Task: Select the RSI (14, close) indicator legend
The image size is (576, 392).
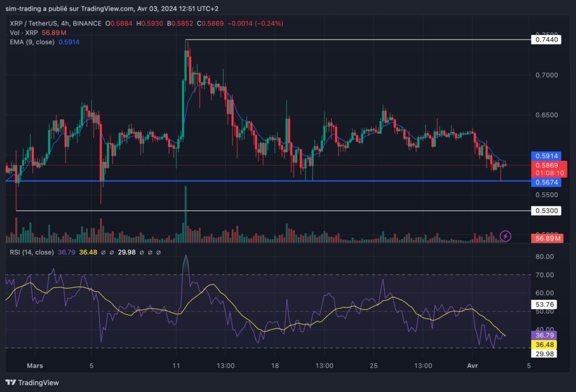Action: coord(31,253)
